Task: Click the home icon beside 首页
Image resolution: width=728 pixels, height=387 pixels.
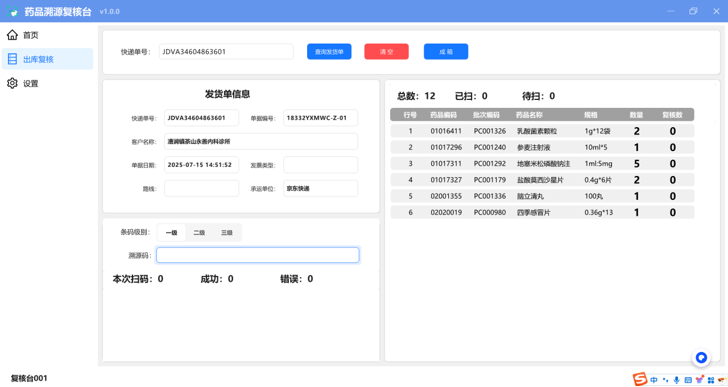Action: coord(13,35)
